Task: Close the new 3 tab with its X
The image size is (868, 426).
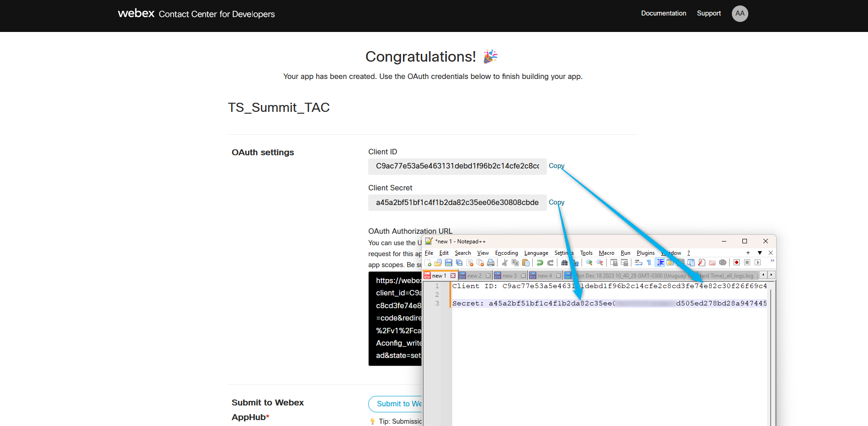Action: 523,276
